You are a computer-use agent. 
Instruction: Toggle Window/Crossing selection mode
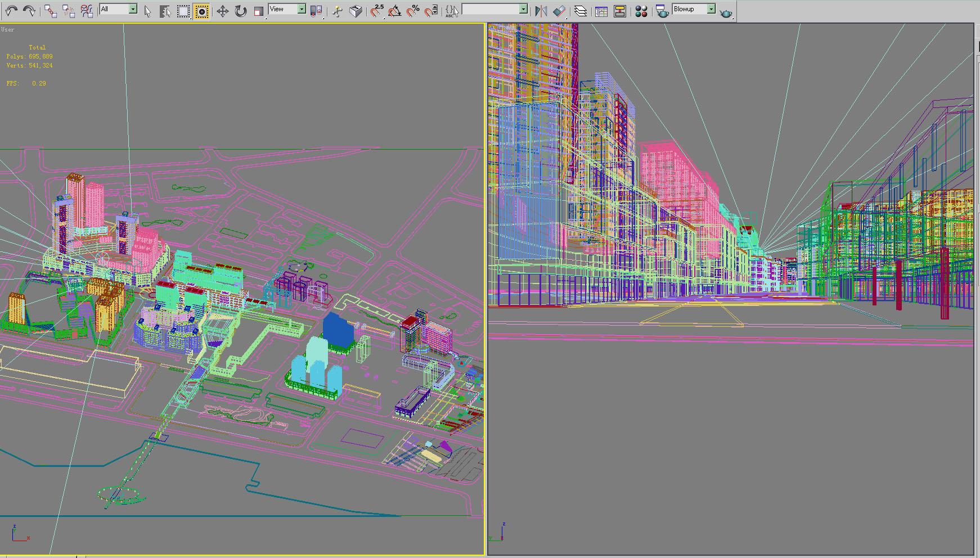[x=201, y=11]
